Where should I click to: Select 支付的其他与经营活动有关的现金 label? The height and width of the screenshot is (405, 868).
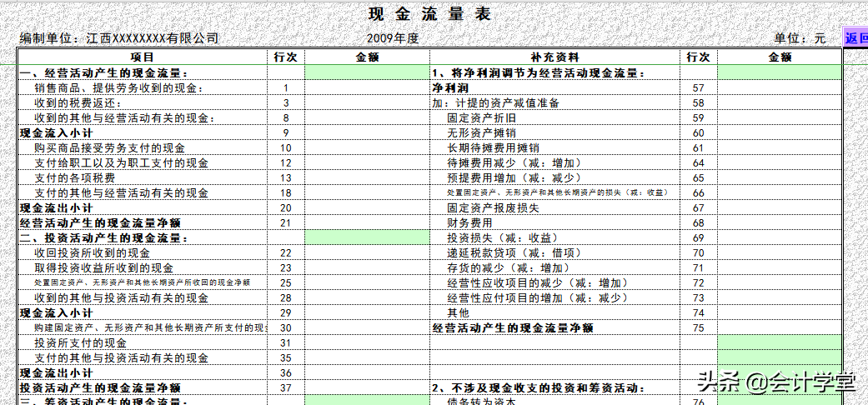121,193
